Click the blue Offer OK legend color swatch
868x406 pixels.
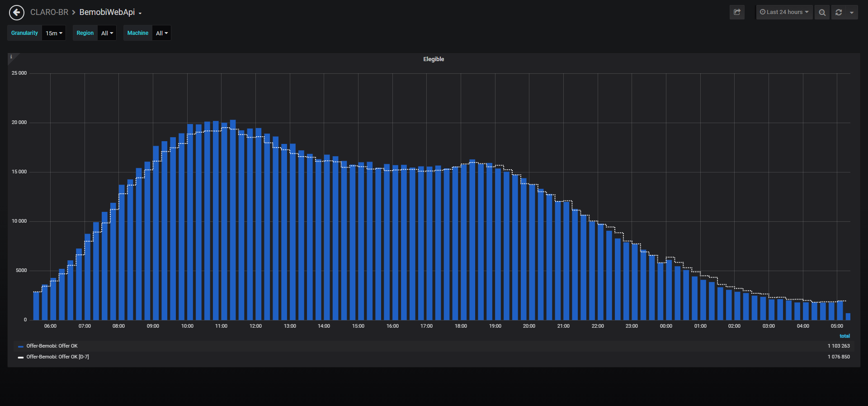click(21, 346)
